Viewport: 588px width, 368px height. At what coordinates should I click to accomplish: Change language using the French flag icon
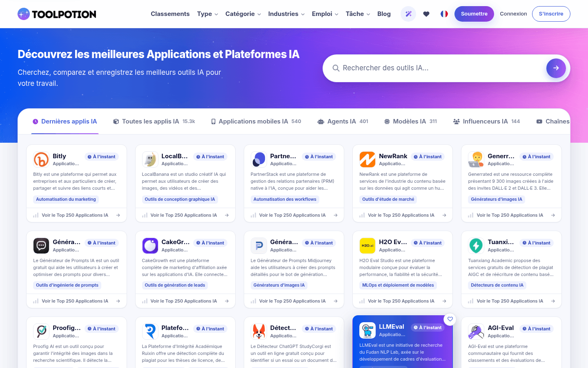[x=444, y=14]
